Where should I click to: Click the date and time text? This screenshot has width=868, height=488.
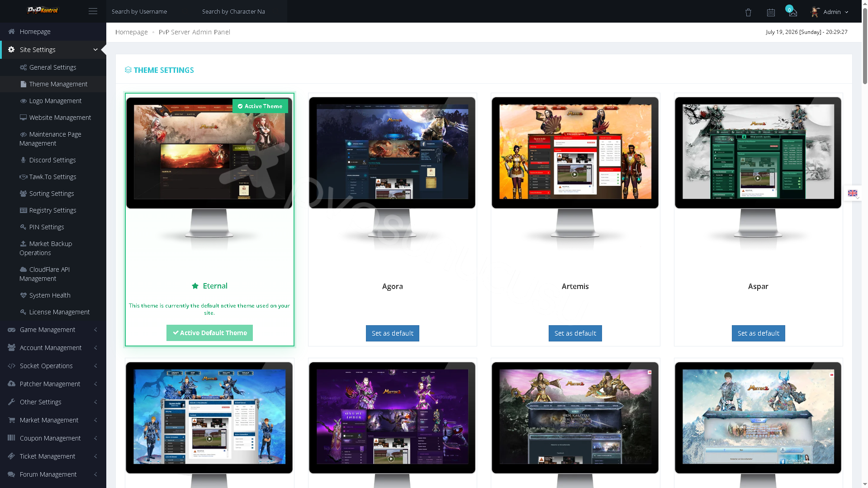[806, 32]
